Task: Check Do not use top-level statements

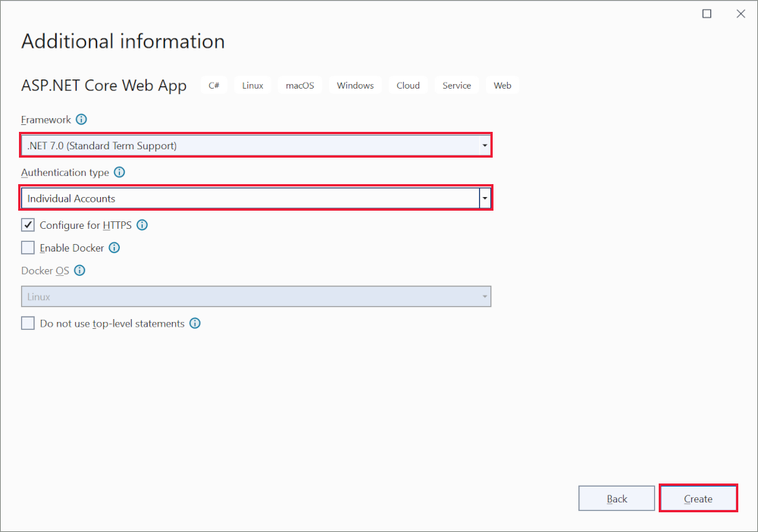Action: click(28, 324)
